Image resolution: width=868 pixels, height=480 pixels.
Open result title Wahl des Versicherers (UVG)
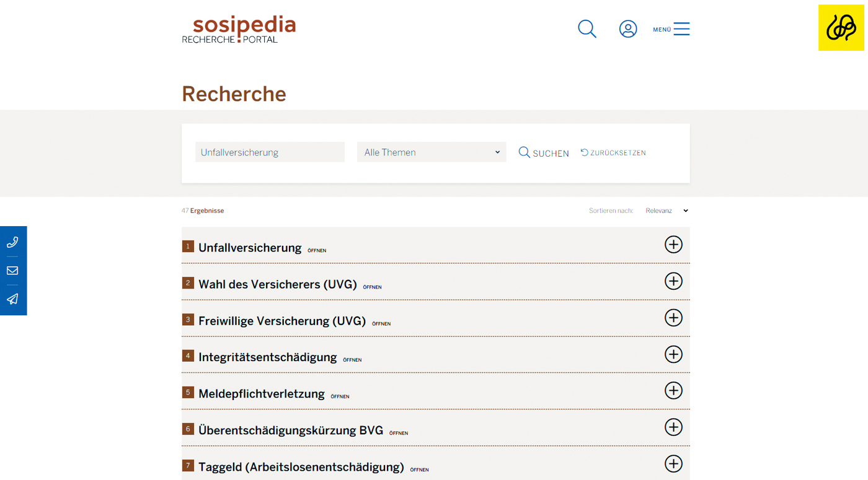278,284
